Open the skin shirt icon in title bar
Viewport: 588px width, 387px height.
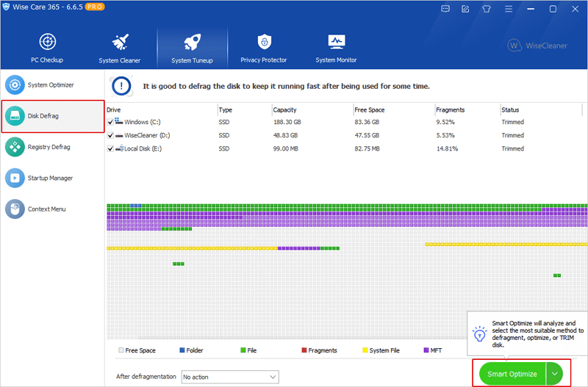coord(487,9)
